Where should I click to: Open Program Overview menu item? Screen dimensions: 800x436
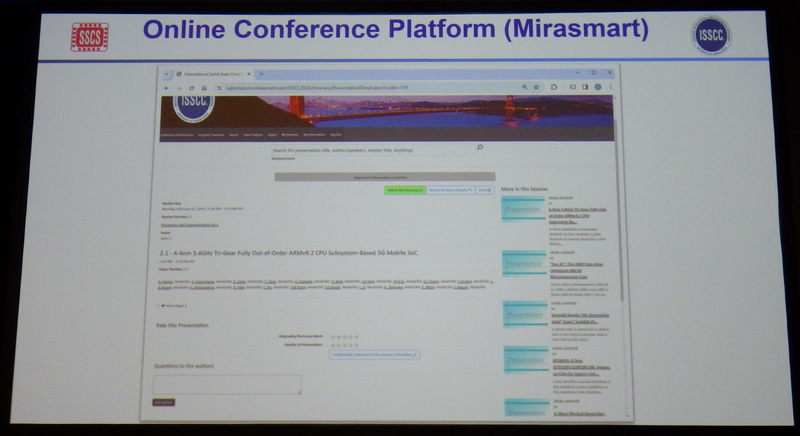[211, 135]
